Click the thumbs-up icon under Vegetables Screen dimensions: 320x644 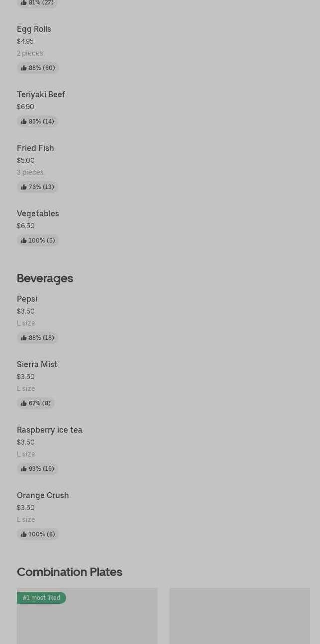[x=24, y=241]
